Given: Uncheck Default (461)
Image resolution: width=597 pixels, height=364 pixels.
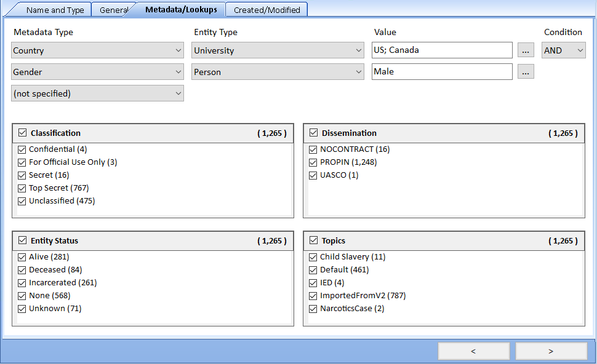Looking at the screenshot, I should click(313, 270).
